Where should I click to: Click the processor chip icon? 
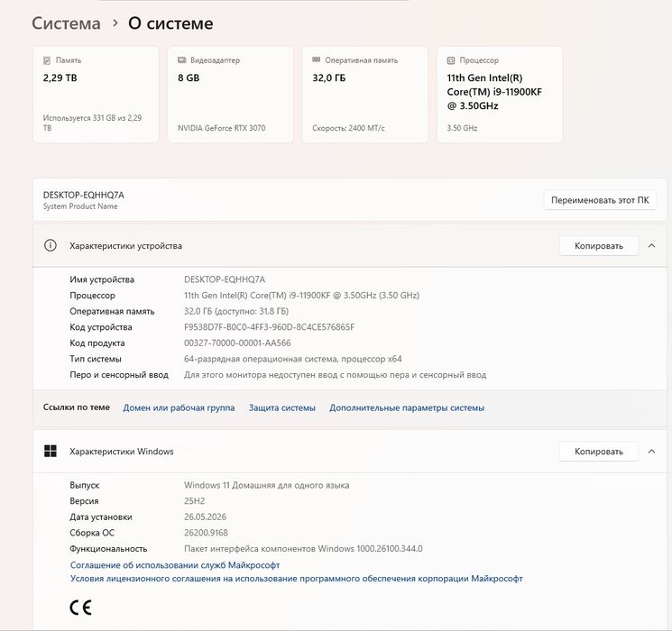[451, 60]
